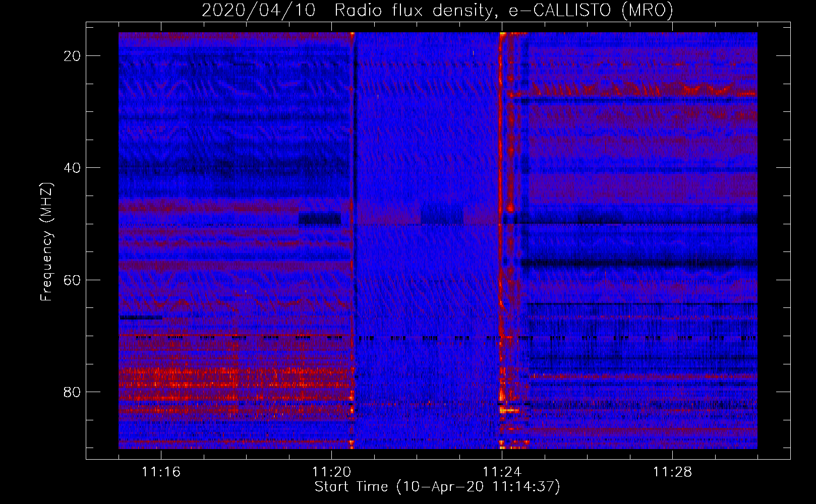Viewport: 816px width, 504px height.
Task: Click the 11:16 time tick label
Action: tap(161, 472)
